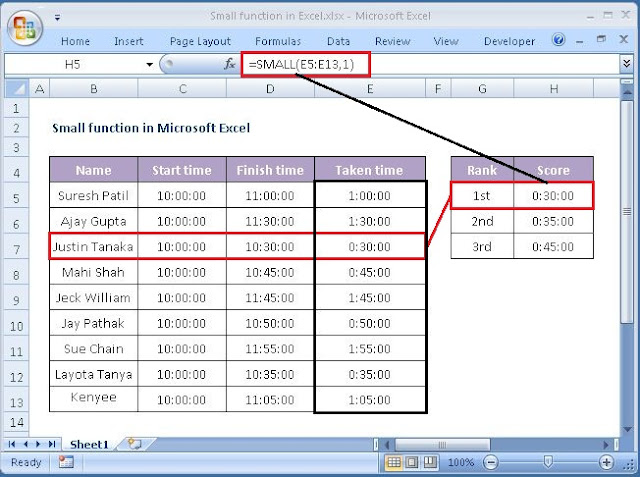Viewport: 640px width, 477px height.
Task: Select finish time 11:30:00 cell
Action: point(270,221)
